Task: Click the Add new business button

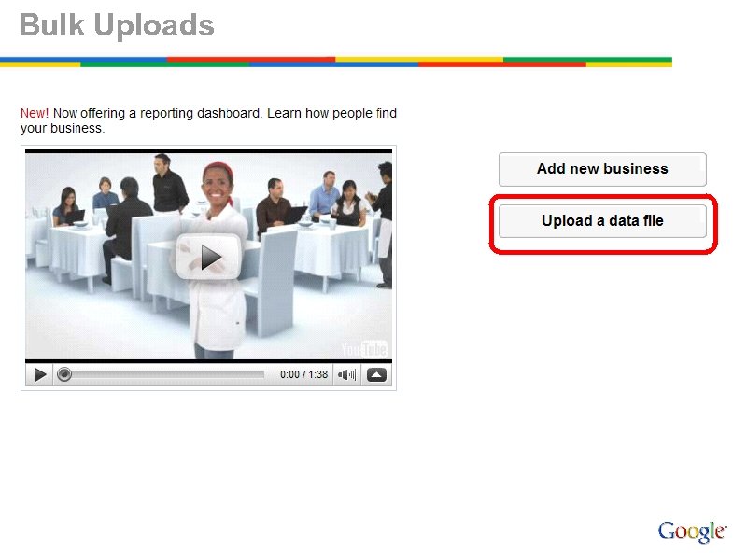Action: [x=602, y=169]
